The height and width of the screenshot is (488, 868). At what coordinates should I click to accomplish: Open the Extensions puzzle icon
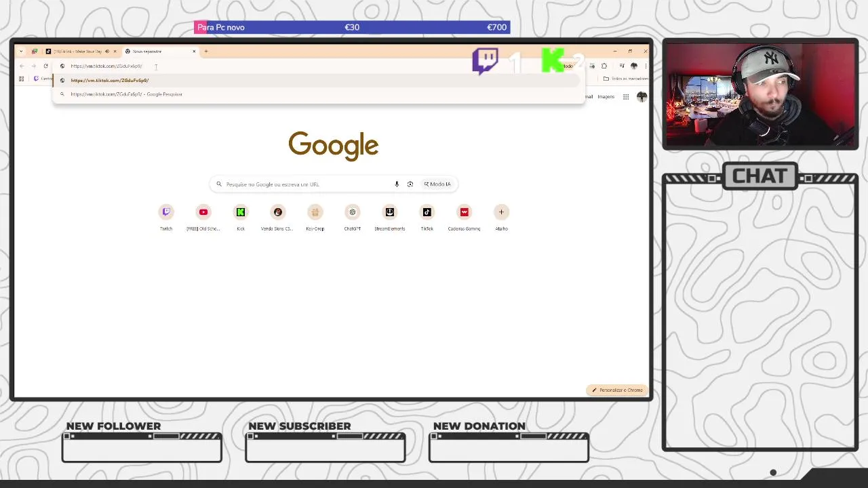[x=604, y=66]
